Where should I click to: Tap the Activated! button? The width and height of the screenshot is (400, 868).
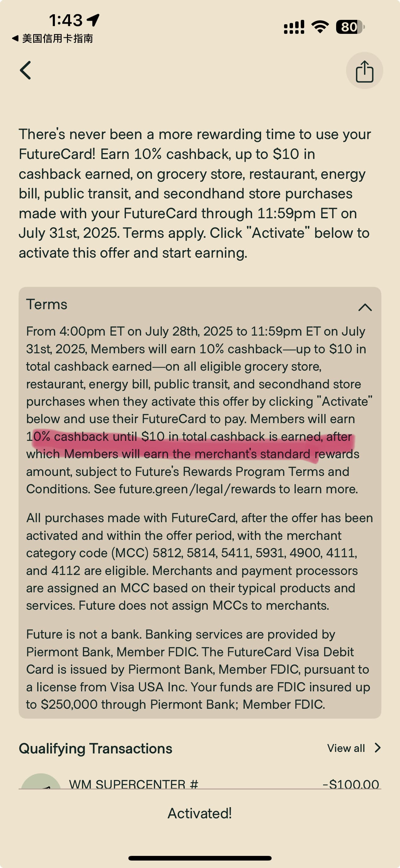(x=200, y=813)
